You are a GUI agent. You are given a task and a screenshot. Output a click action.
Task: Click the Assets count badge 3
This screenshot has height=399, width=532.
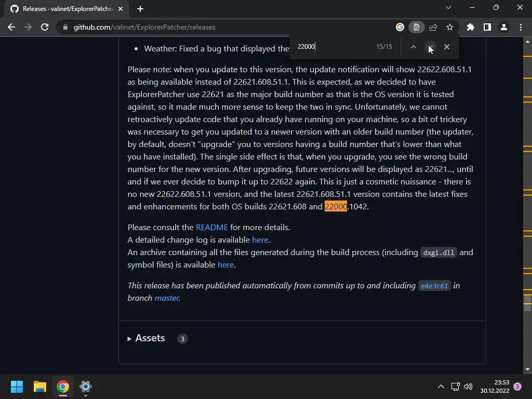(x=182, y=339)
